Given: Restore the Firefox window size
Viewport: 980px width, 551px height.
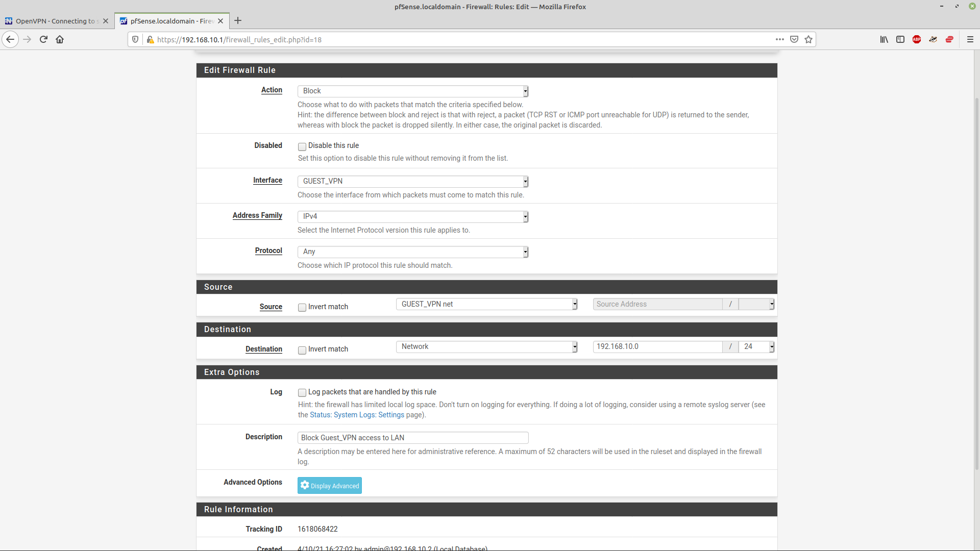Looking at the screenshot, I should pos(957,7).
